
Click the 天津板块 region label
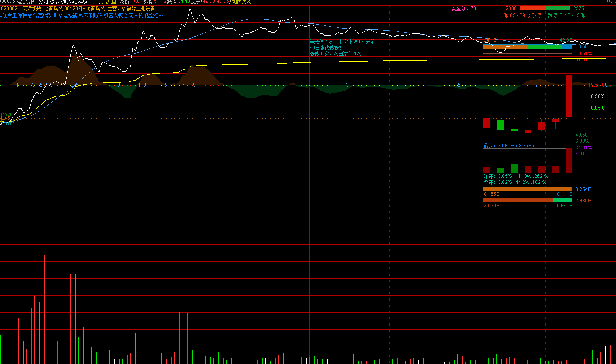(x=32, y=8)
